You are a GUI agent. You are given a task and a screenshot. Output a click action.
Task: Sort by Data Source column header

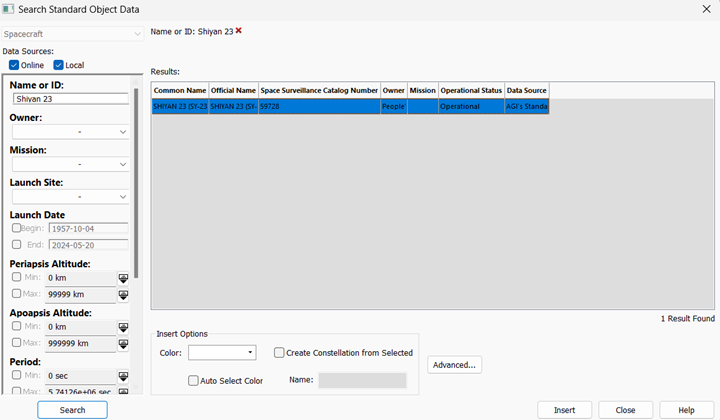click(x=527, y=90)
